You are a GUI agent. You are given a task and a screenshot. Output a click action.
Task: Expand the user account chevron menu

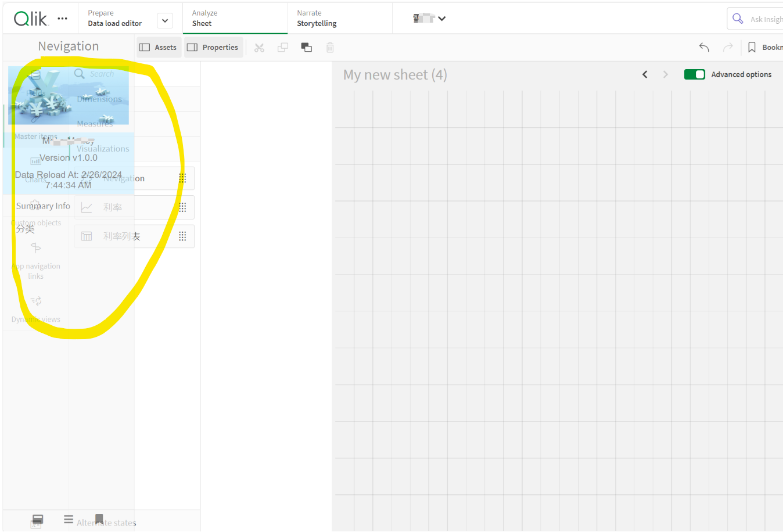[x=442, y=18]
